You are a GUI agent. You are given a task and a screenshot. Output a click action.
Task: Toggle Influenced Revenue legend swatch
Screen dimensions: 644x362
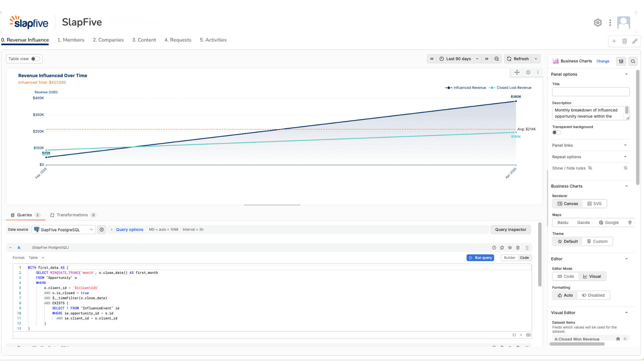[448, 88]
